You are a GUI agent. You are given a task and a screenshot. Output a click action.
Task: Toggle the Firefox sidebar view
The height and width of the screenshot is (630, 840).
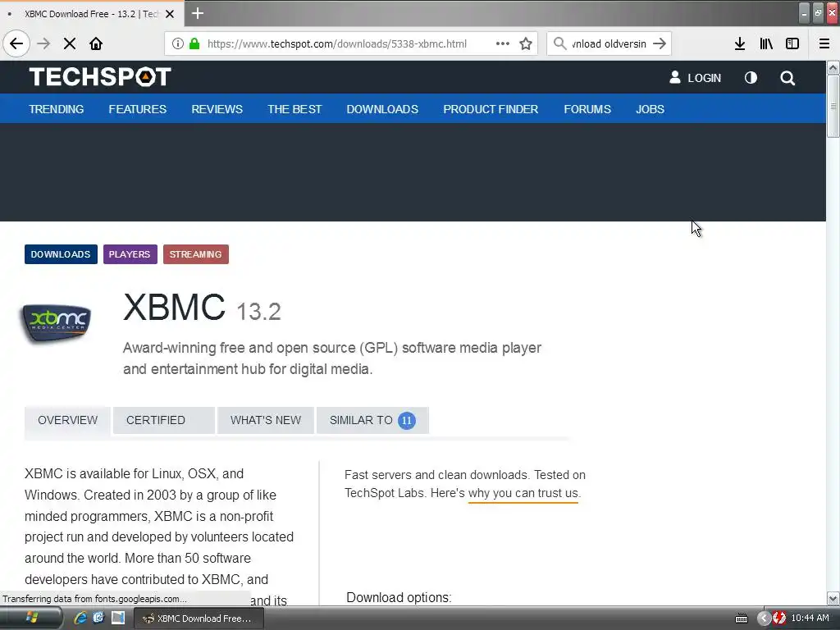[792, 43]
